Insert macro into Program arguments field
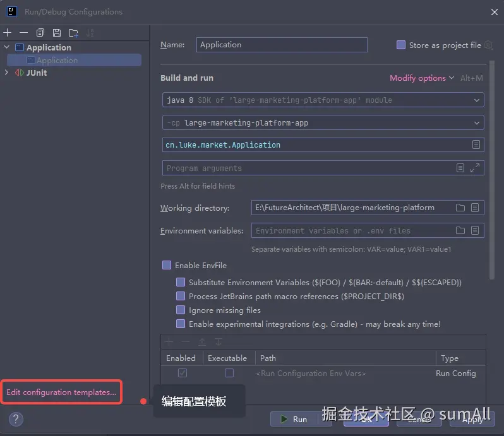This screenshot has height=436, width=504. (460, 168)
